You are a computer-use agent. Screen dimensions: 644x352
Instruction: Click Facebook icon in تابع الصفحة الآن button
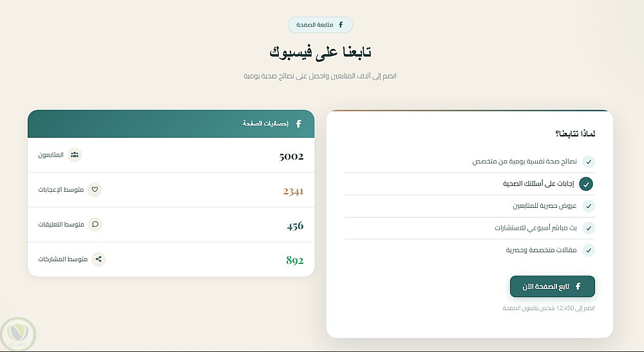click(578, 286)
